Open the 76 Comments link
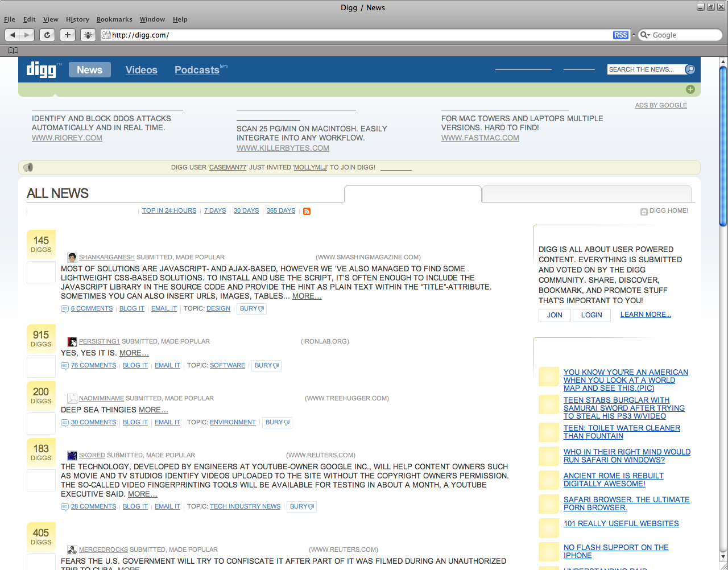 (x=93, y=366)
